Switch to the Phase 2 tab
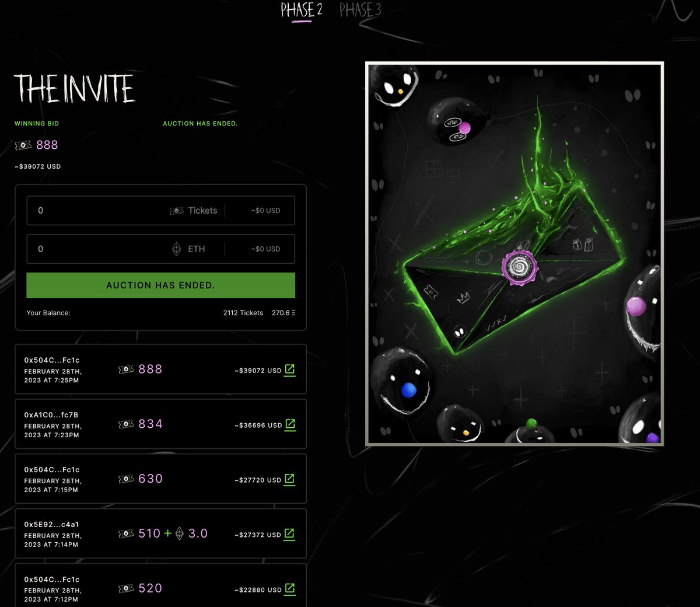 [x=301, y=10]
